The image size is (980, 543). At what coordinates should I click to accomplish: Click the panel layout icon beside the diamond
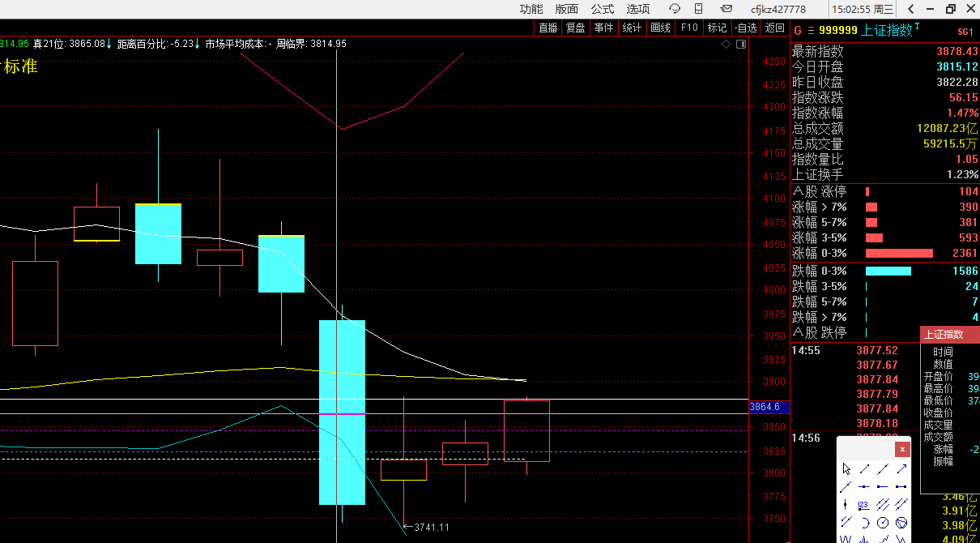click(740, 45)
